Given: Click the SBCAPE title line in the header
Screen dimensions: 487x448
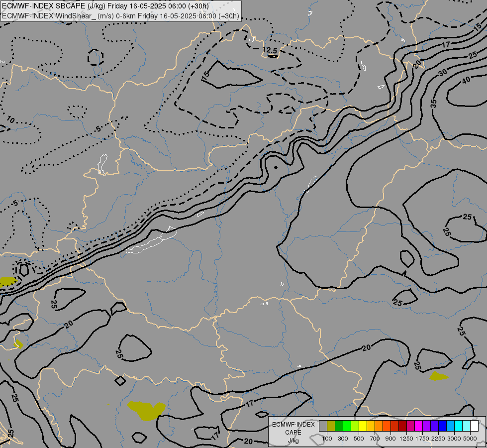Looking at the screenshot, I should tap(105, 6).
